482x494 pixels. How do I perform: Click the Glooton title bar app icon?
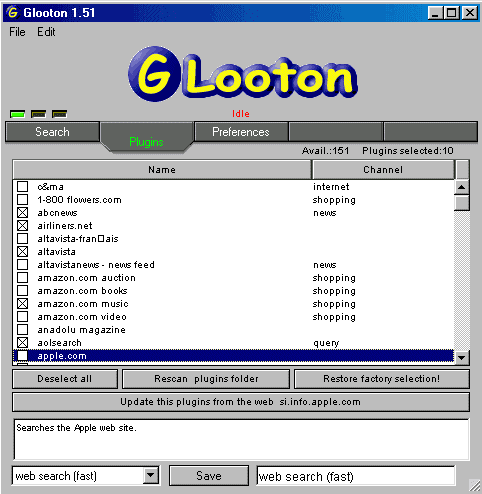tap(13, 13)
